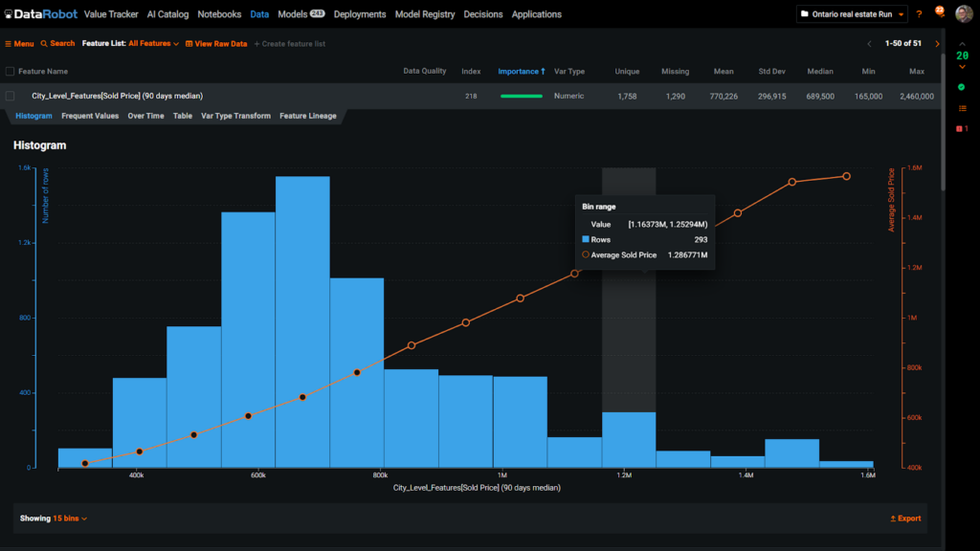Advance features with the next-page arrow
The image size is (980, 551).
tap(938, 43)
